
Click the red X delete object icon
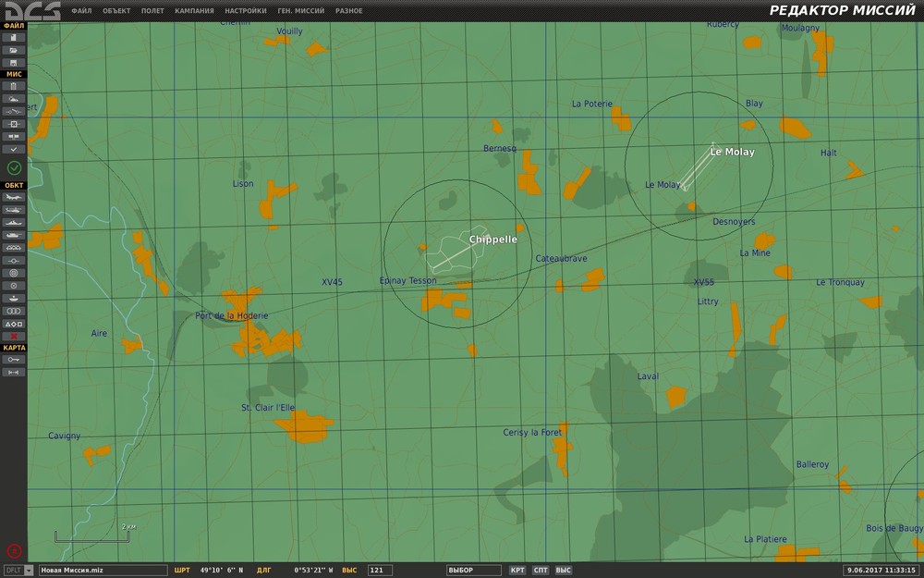14,337
